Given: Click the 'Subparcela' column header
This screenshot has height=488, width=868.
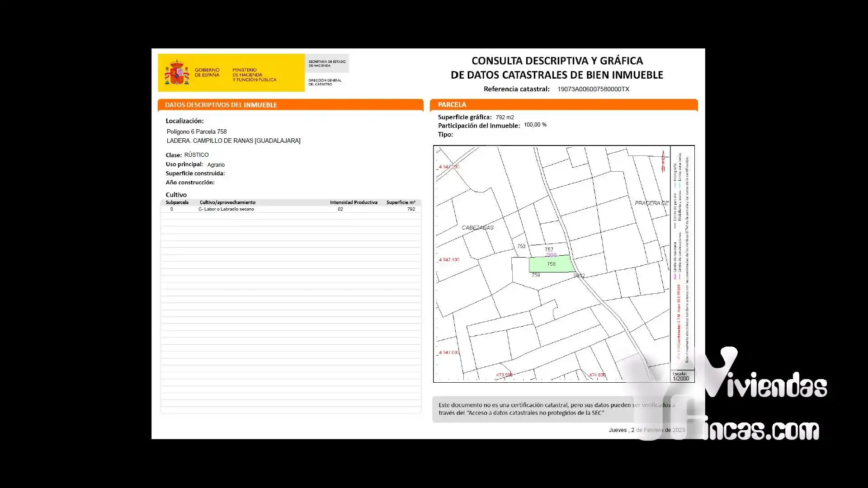Looking at the screenshot, I should (x=177, y=202).
